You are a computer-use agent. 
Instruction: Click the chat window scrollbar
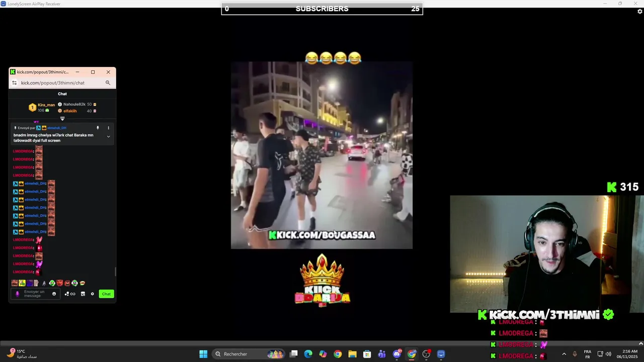coord(115,271)
